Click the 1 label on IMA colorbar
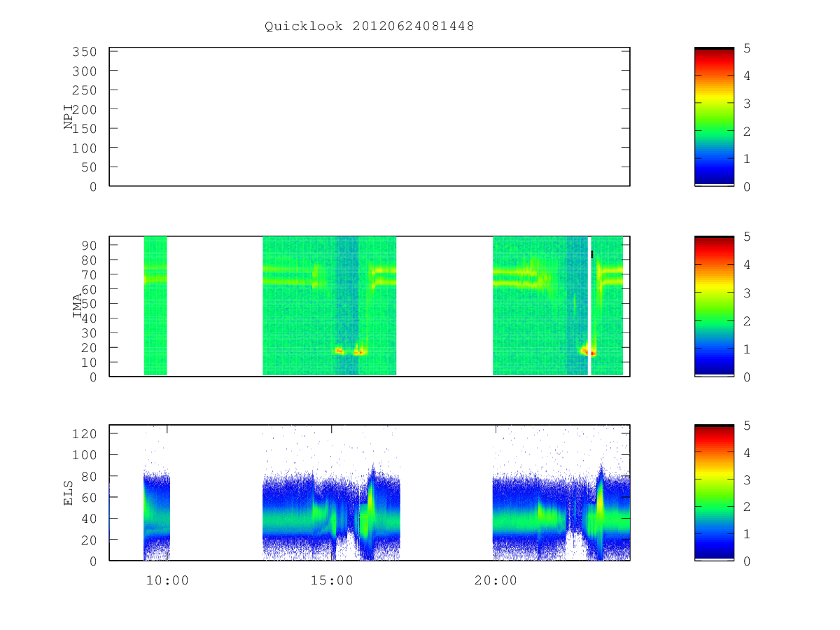840x630 pixels. coord(747,349)
